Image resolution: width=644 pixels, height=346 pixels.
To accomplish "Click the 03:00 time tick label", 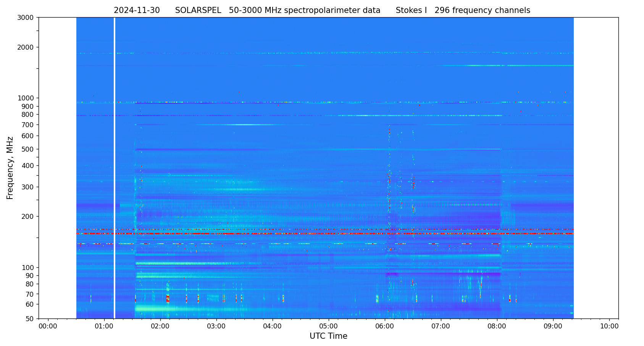I will 216,327.
